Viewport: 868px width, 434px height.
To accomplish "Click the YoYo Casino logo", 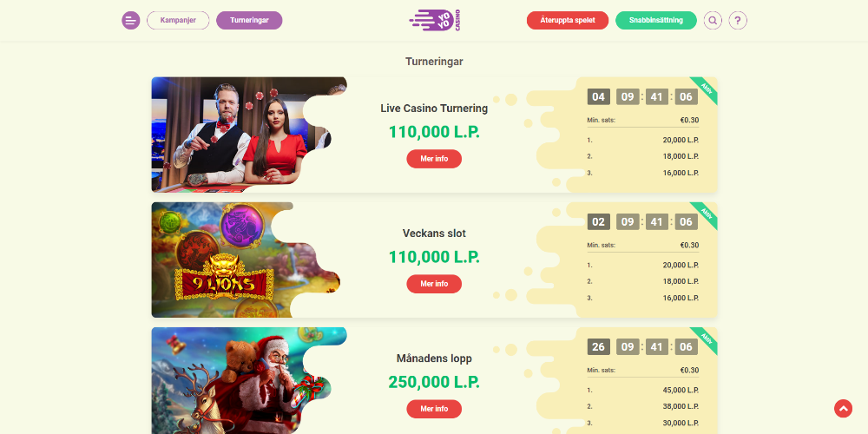I will click(x=435, y=20).
